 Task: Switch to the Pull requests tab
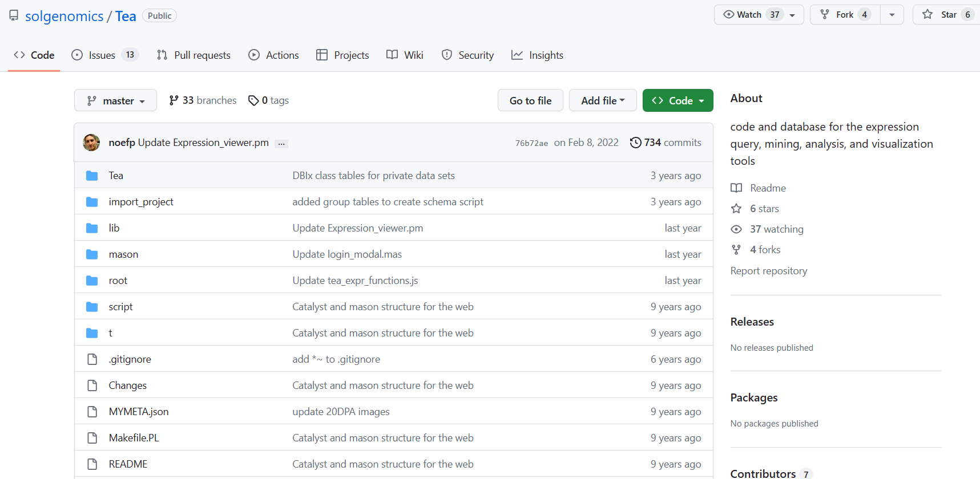click(193, 55)
